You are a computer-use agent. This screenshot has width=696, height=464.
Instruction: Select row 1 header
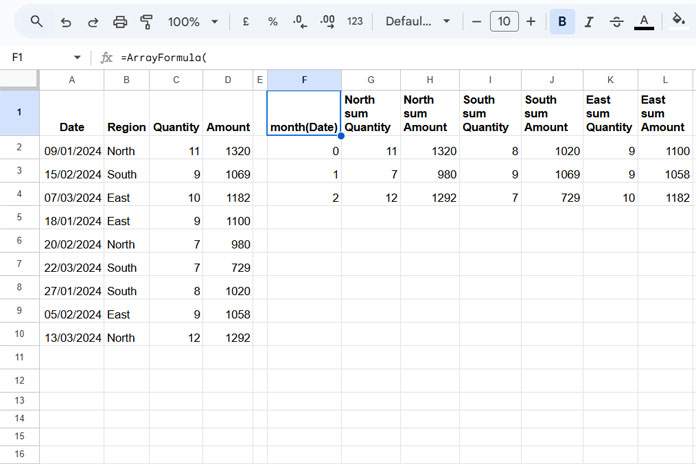tap(19, 113)
